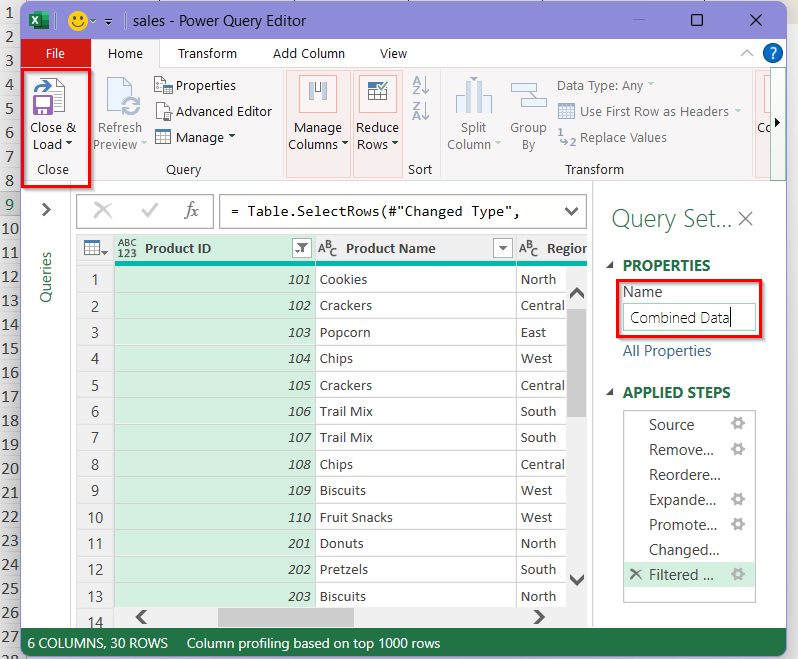The width and height of the screenshot is (798, 659).
Task: Click the Refresh Preview icon
Action: (x=123, y=96)
